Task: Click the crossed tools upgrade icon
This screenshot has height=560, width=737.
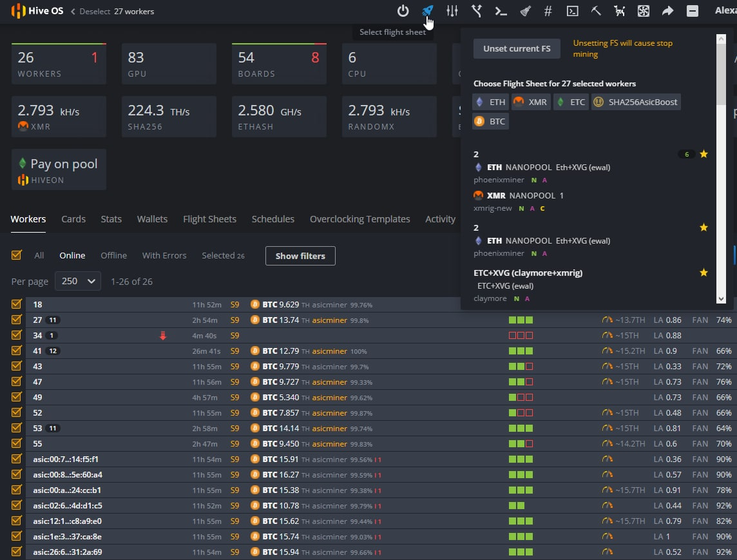Action: (477, 11)
